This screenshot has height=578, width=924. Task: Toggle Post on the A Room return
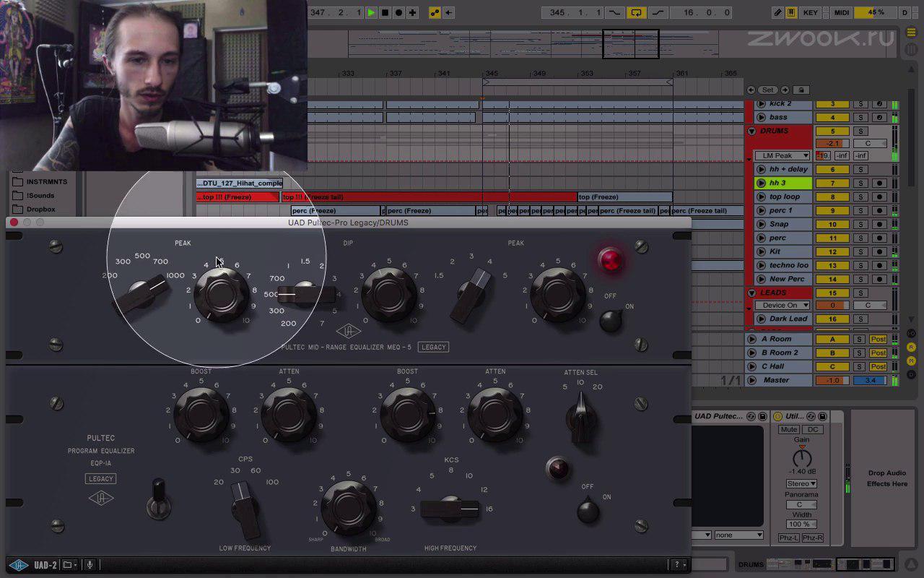(x=879, y=339)
